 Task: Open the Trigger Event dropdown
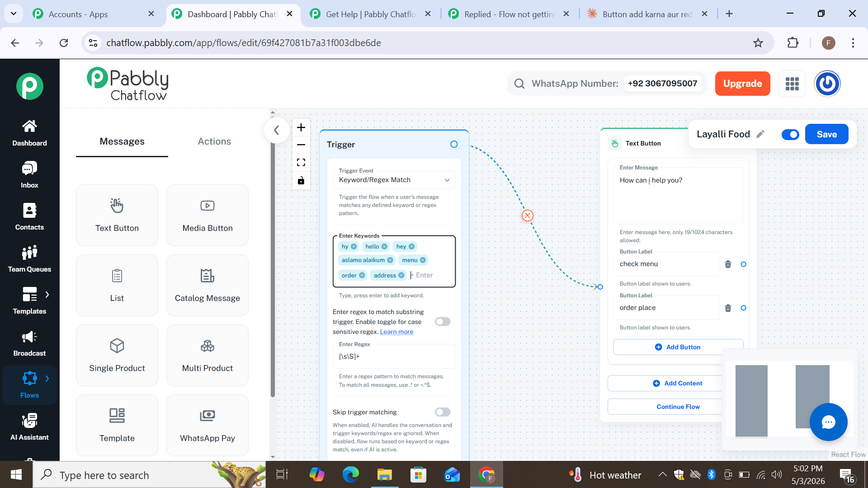click(x=394, y=180)
